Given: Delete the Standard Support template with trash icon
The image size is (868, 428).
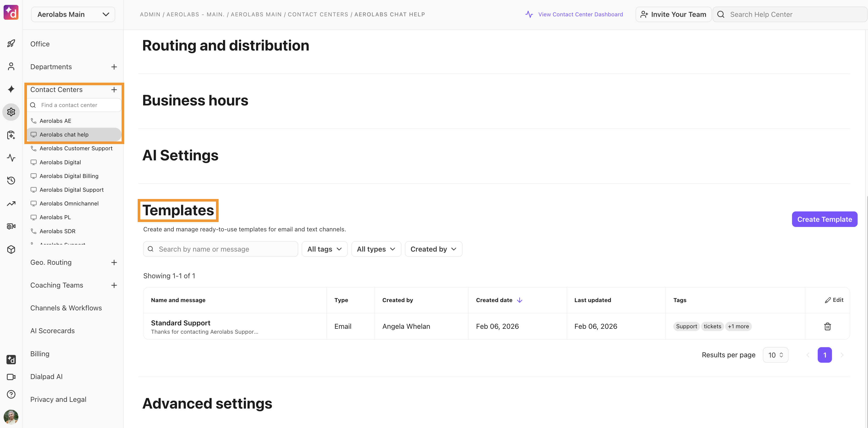Looking at the screenshot, I should pos(828,326).
